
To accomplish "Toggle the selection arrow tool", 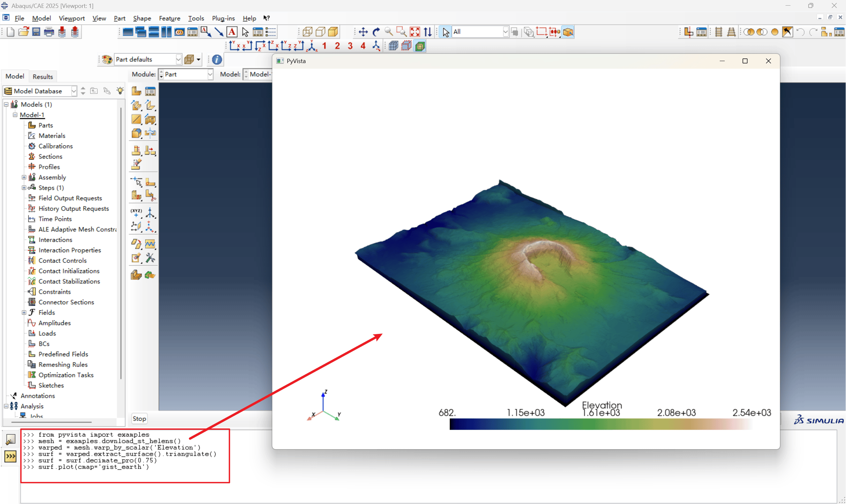I will [445, 32].
